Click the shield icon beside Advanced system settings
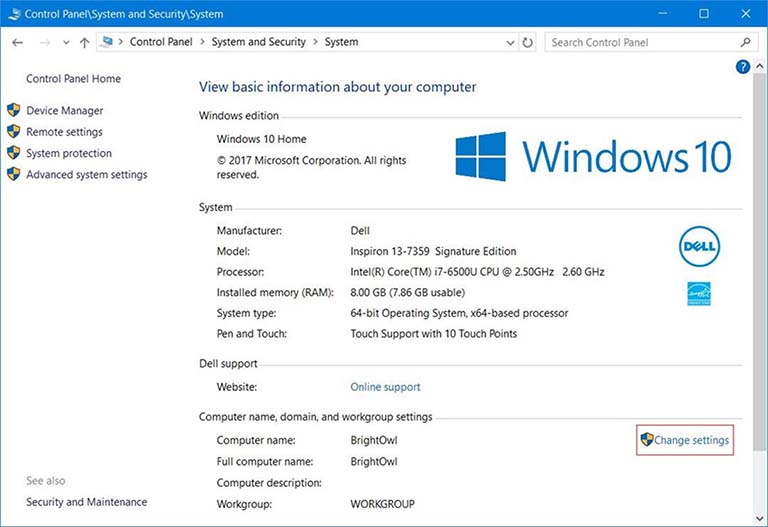The height and width of the screenshot is (527, 768). tap(14, 174)
